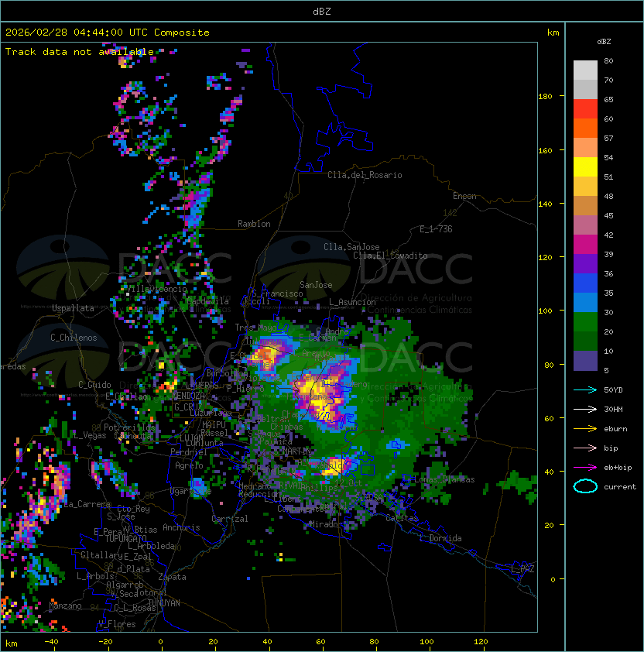The image size is (644, 652).
Task: Click the eb+bip magenta arrow legend icon
Action: click(x=585, y=468)
